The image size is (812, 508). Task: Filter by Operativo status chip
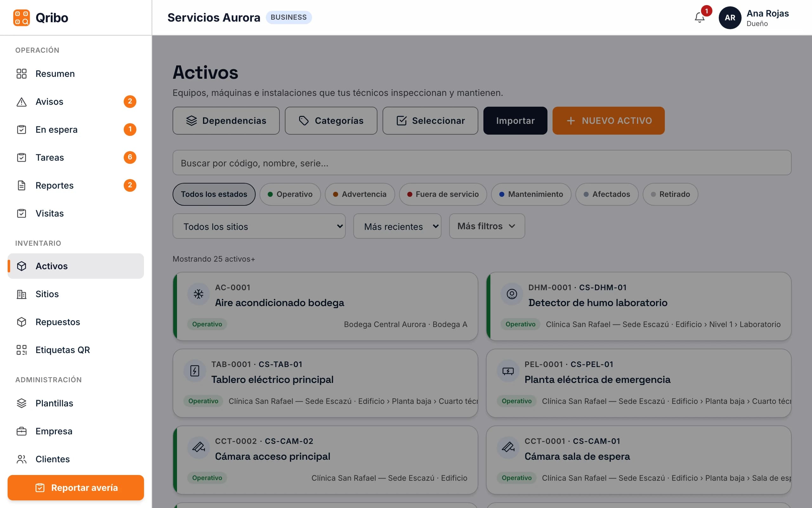[290, 194]
